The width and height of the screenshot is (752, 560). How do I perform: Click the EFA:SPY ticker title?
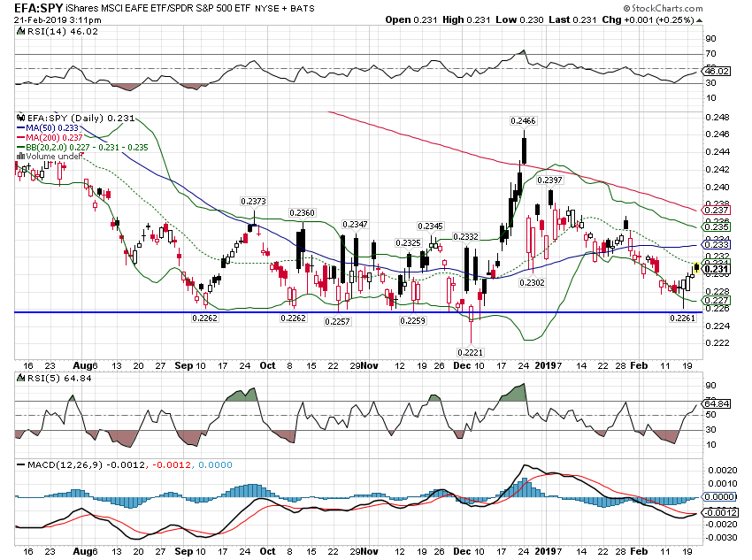coord(39,8)
